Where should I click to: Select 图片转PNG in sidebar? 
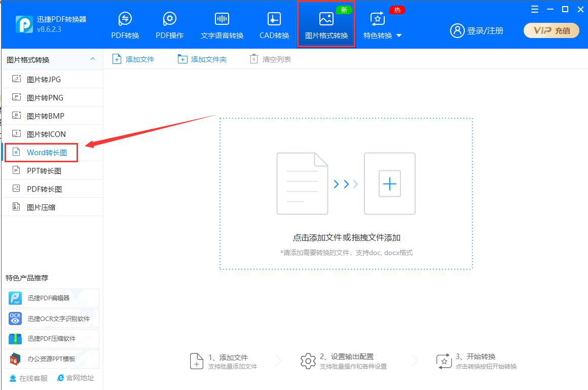tap(53, 97)
